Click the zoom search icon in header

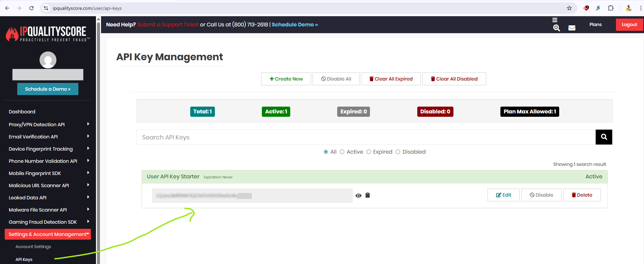tap(556, 28)
